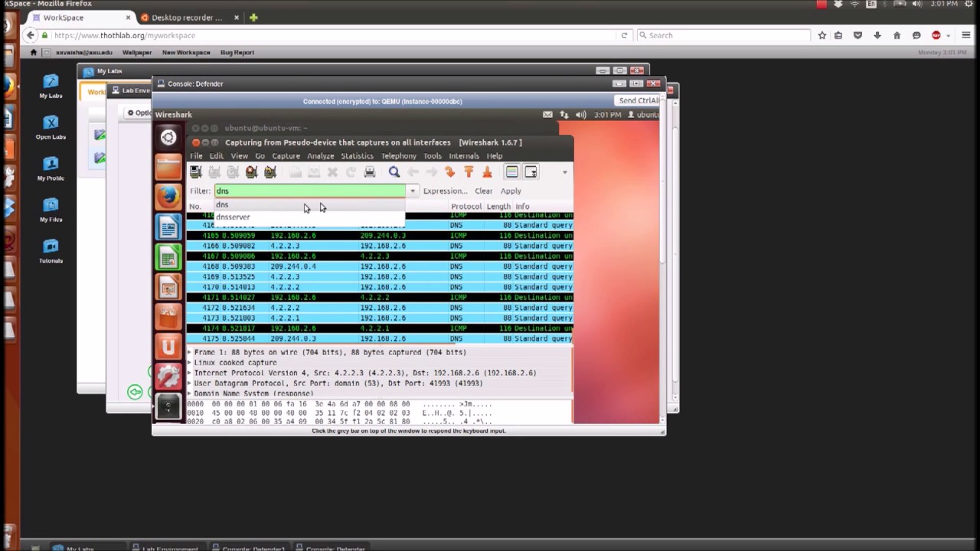
Task: Expand the 'Internet Protocol Version 4' tree row
Action: click(x=190, y=373)
